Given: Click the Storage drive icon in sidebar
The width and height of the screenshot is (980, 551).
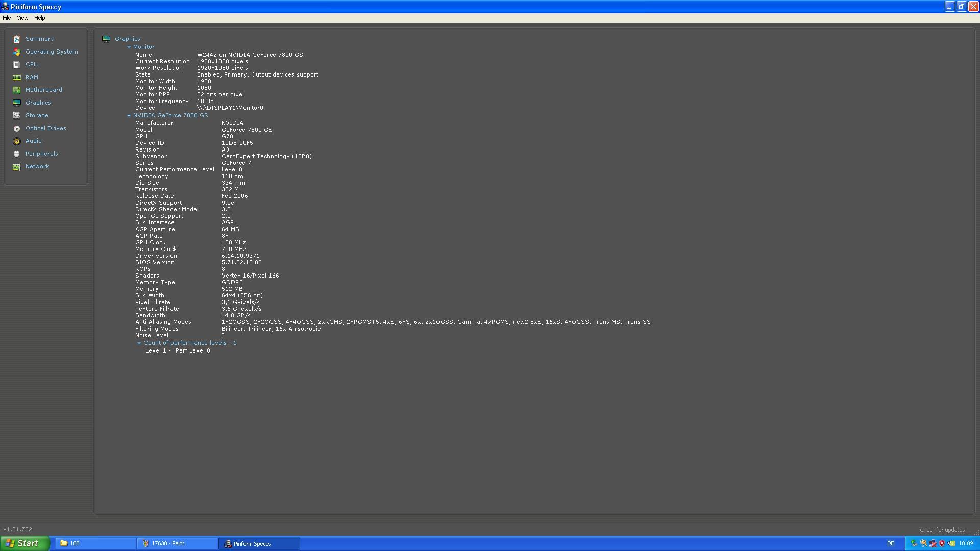Looking at the screenshot, I should 17,115.
